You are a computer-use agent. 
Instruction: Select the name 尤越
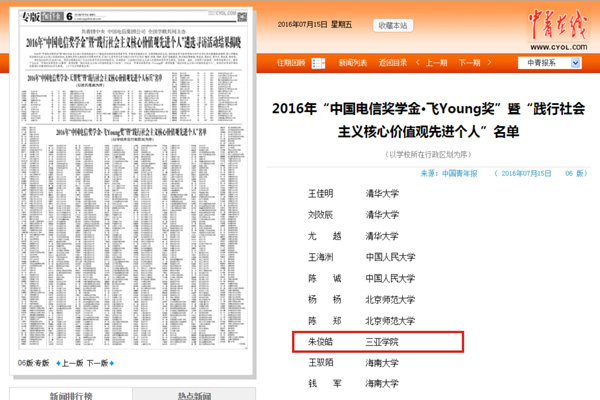pyautogui.click(x=324, y=236)
